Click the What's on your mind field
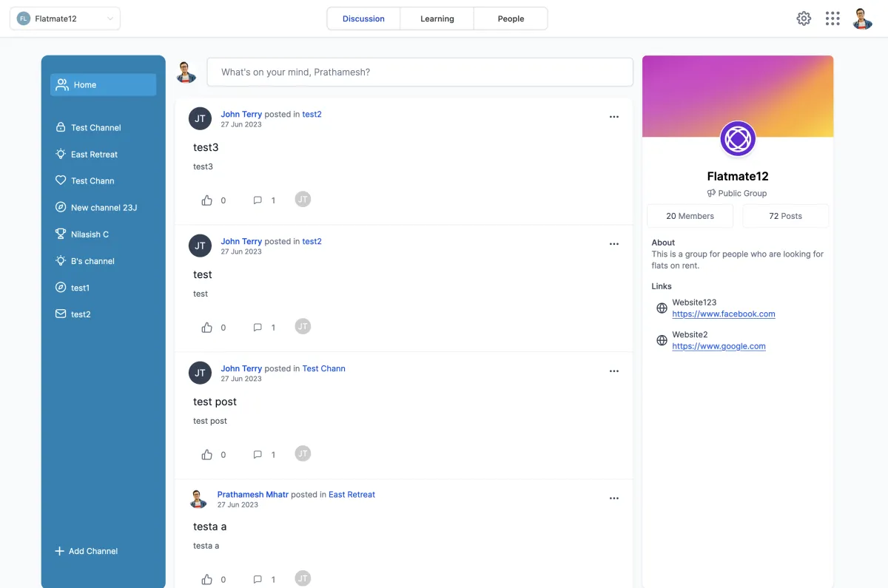This screenshot has width=888, height=588. tap(420, 72)
